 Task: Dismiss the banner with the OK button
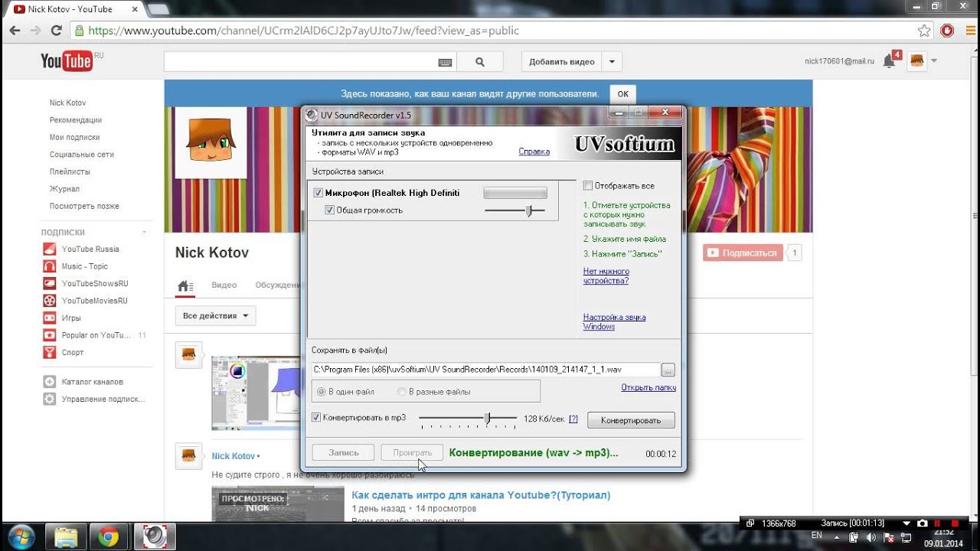pos(622,94)
